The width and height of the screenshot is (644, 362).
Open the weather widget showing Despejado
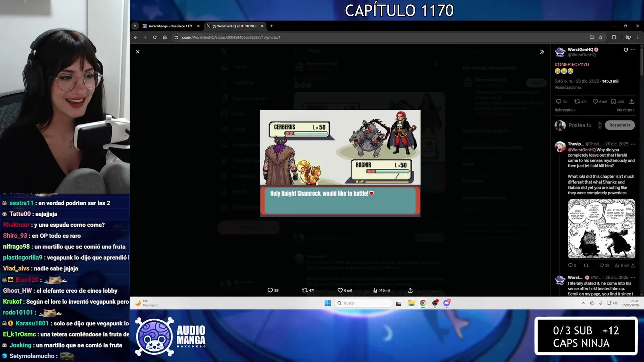(x=147, y=303)
